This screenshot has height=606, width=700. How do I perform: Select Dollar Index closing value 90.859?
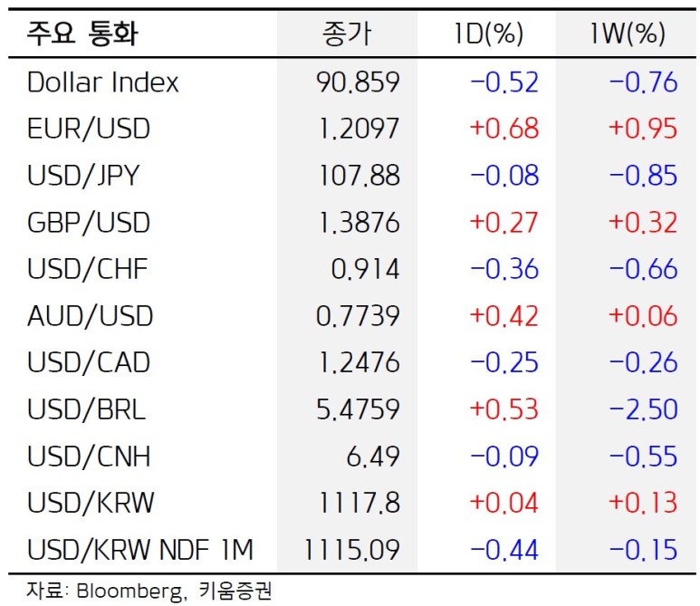[358, 82]
